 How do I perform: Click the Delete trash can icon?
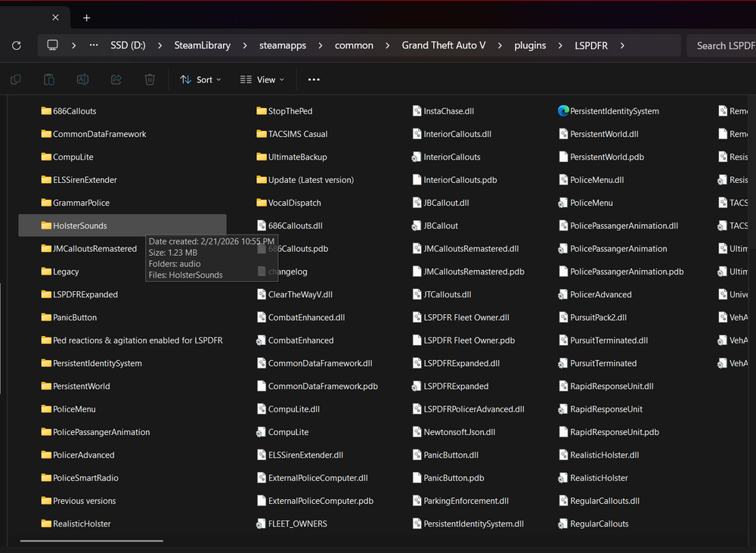(x=150, y=79)
